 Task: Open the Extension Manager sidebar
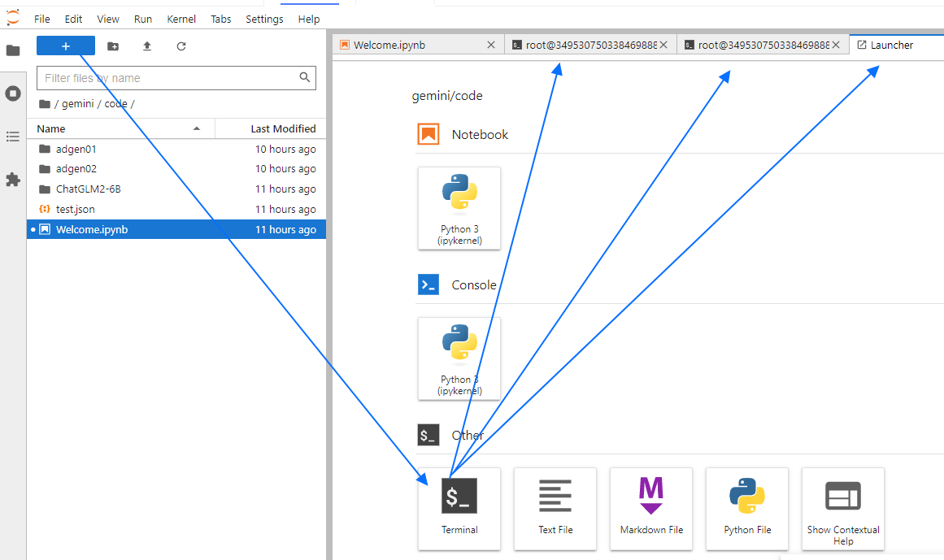coord(13,180)
